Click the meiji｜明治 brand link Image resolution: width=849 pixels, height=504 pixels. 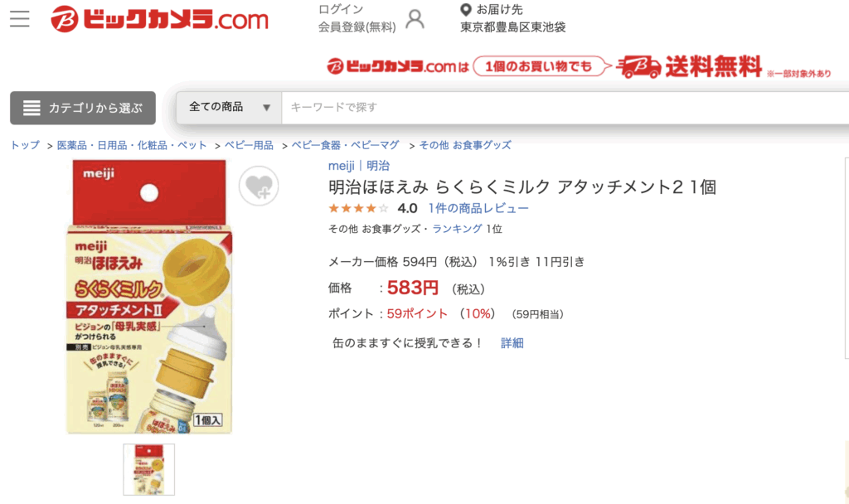pos(359,166)
